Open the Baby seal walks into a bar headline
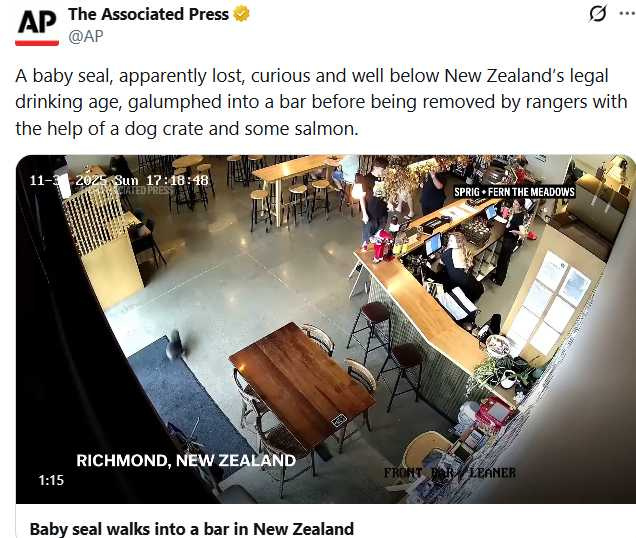This screenshot has width=636, height=538. (191, 529)
